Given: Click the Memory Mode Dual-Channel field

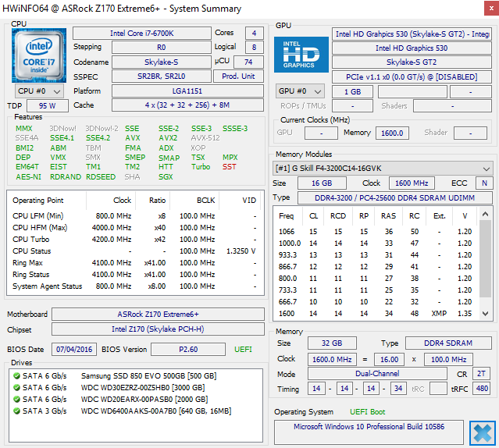Looking at the screenshot, I should click(x=377, y=374).
